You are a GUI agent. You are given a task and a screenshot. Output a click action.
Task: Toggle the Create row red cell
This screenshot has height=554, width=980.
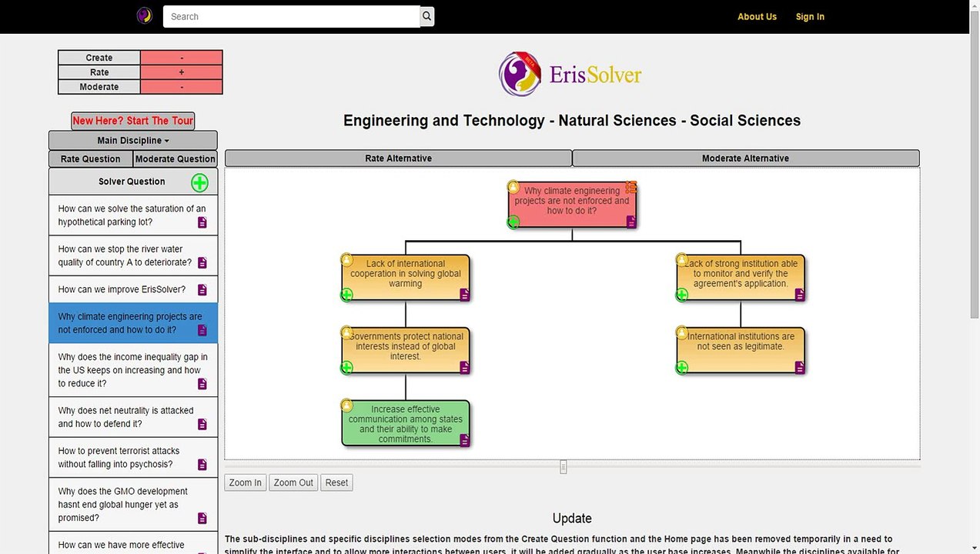pyautogui.click(x=182, y=58)
